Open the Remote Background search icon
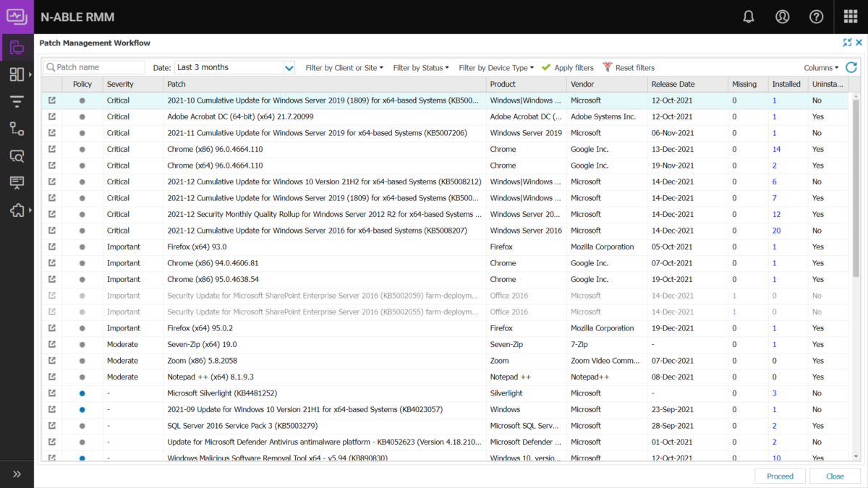The height and width of the screenshot is (488, 868). pyautogui.click(x=16, y=155)
